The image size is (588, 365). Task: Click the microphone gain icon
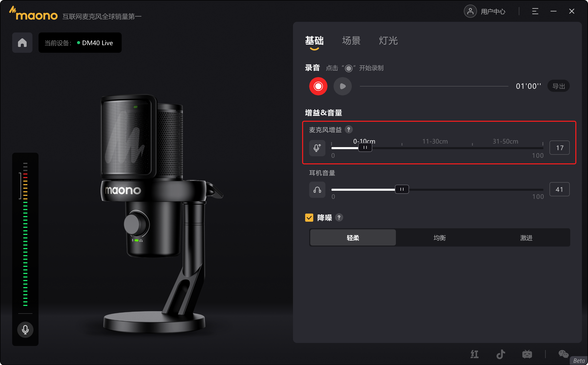pos(317,148)
